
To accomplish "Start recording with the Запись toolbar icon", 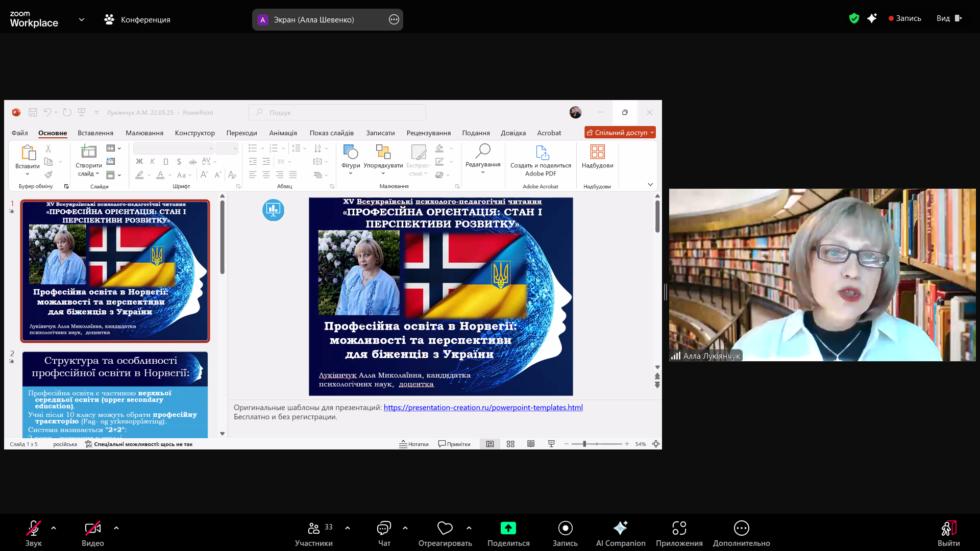I will pyautogui.click(x=565, y=528).
